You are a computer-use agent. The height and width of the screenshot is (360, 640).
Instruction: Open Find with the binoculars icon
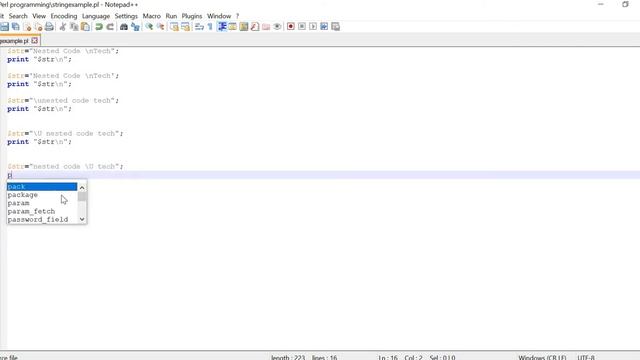124,27
